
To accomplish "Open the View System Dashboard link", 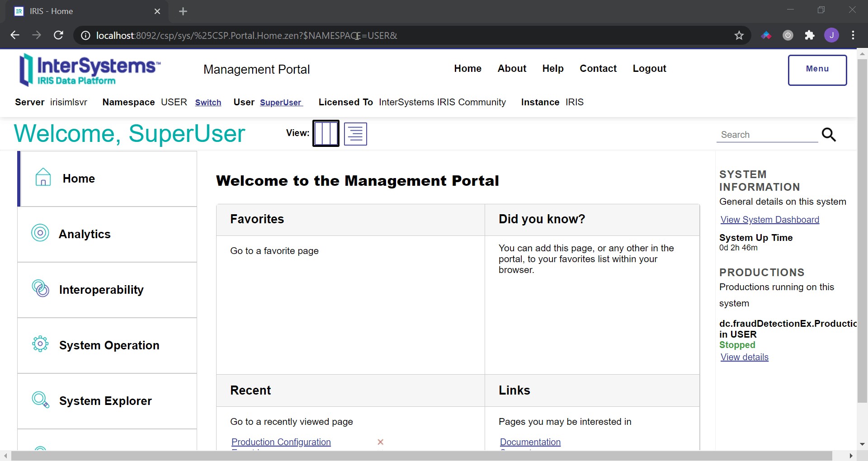I will click(x=769, y=220).
